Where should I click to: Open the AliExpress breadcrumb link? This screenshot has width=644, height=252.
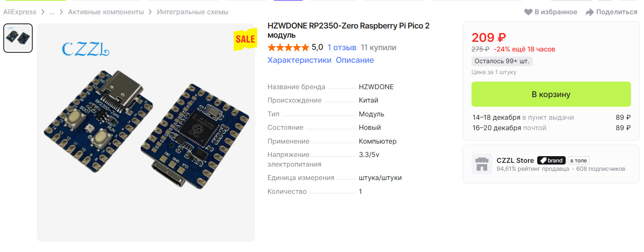click(x=20, y=12)
